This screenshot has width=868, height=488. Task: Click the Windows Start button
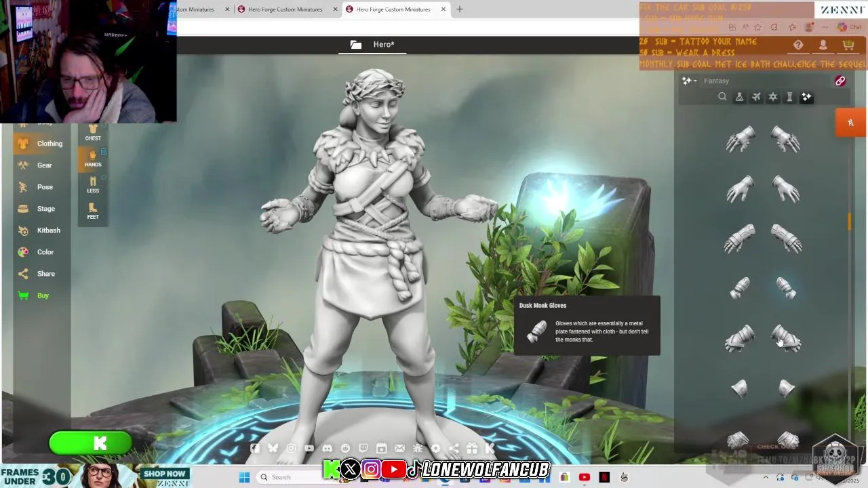(x=244, y=477)
